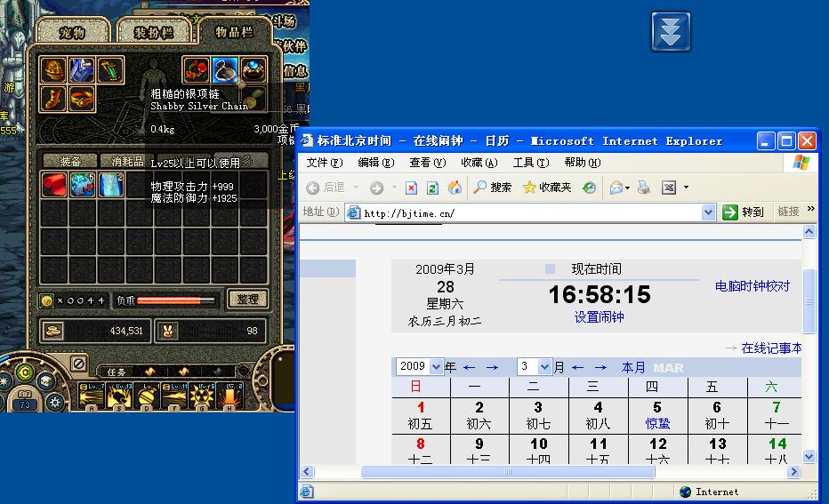Select the golden helmet equipment slot
Screen dimensions: 829x504
[53, 70]
